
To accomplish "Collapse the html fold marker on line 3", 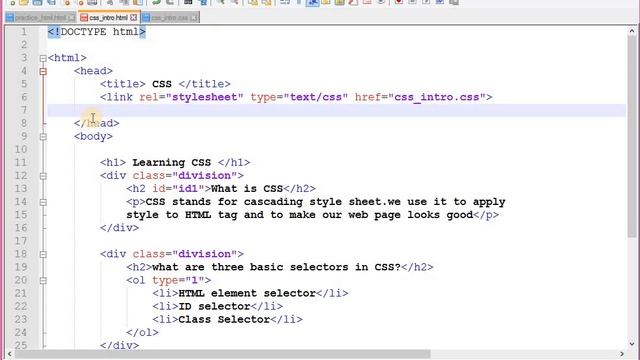I will click(43, 58).
